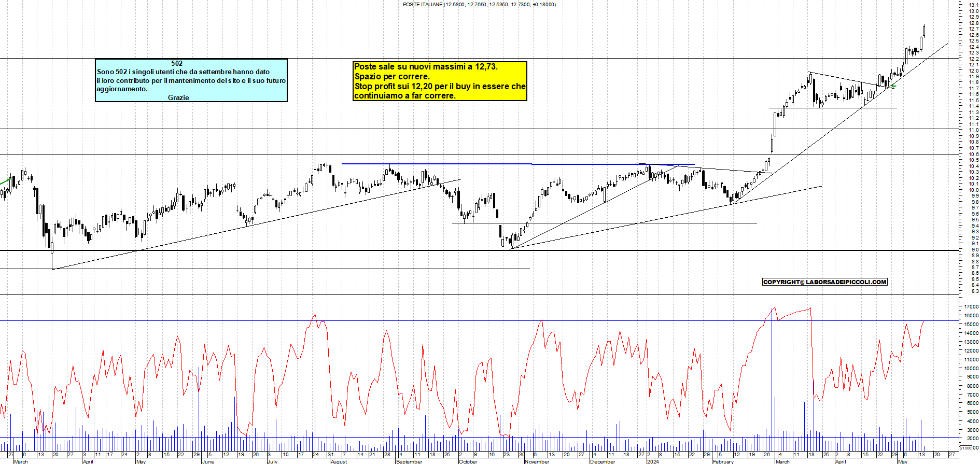Image resolution: width=980 pixels, height=464 pixels.
Task: Click the 'December' month label
Action: pyautogui.click(x=603, y=461)
